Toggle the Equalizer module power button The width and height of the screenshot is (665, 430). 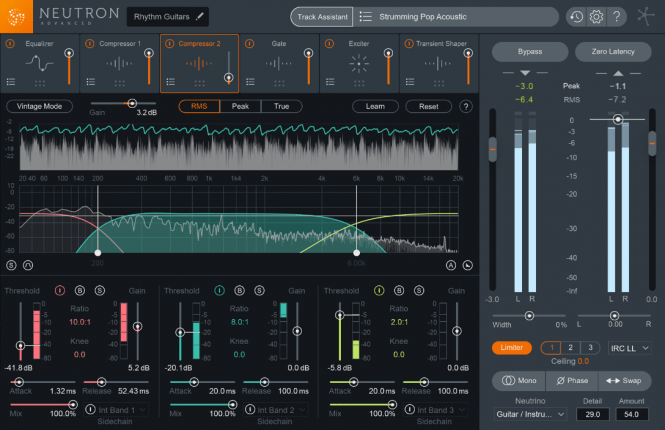pyautogui.click(x=10, y=44)
